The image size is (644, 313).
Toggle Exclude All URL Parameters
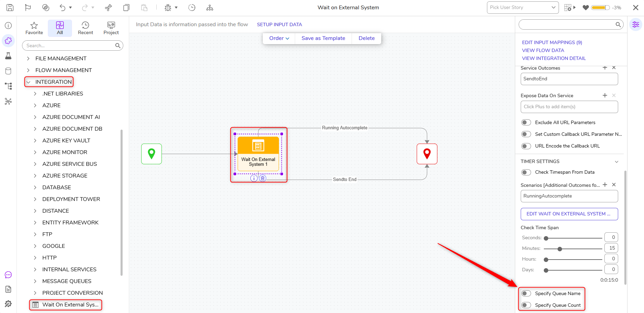[x=526, y=122]
